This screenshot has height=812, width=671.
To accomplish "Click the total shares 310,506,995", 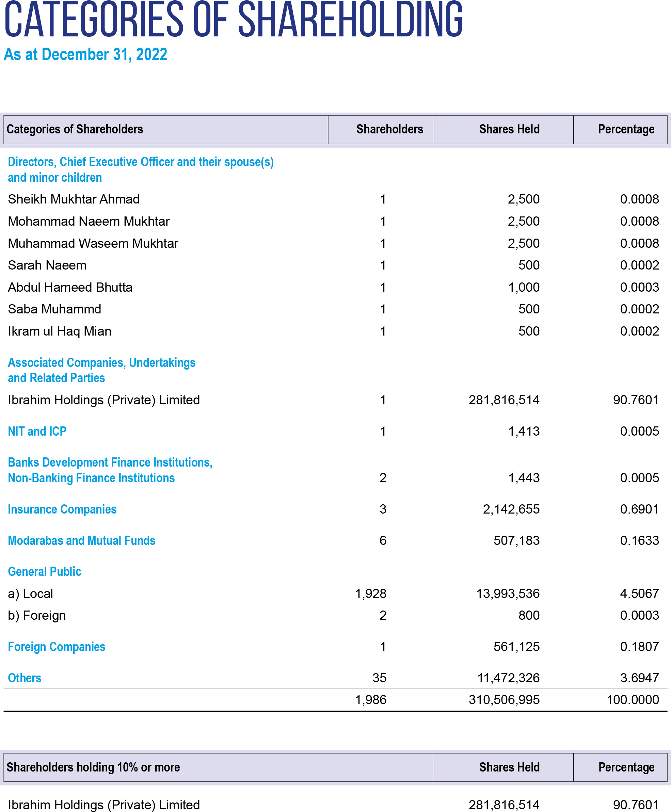I will point(504,700).
